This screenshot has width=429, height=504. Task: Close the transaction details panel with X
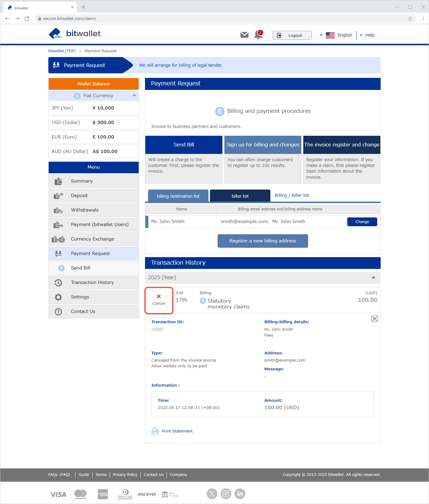pyautogui.click(x=375, y=319)
